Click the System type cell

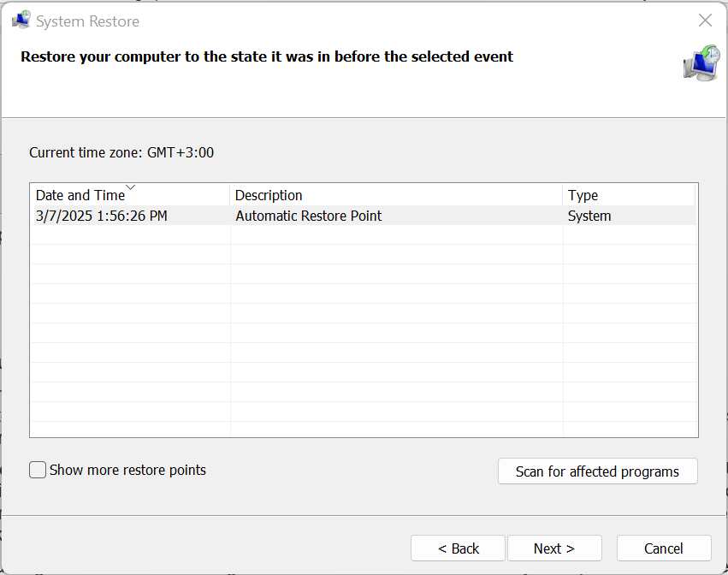[589, 216]
